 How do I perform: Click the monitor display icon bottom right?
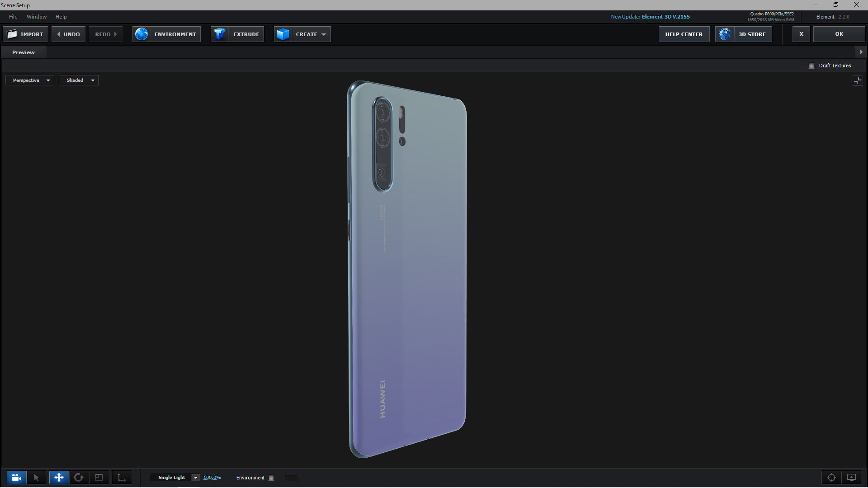click(x=851, y=478)
